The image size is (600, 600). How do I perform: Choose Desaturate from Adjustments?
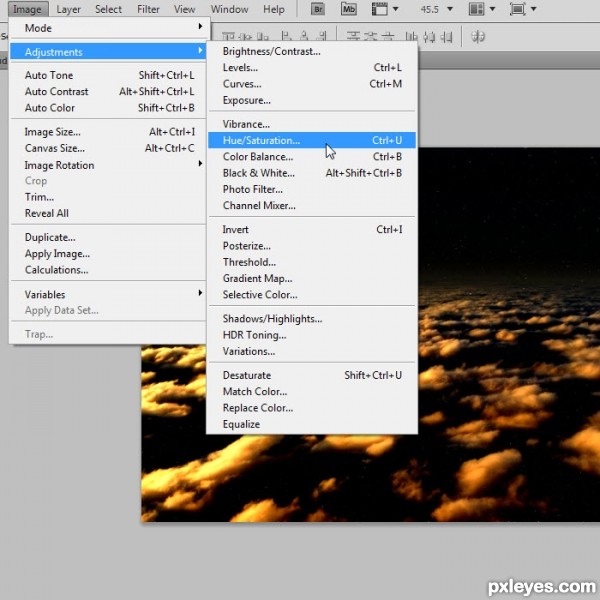[x=311, y=375]
